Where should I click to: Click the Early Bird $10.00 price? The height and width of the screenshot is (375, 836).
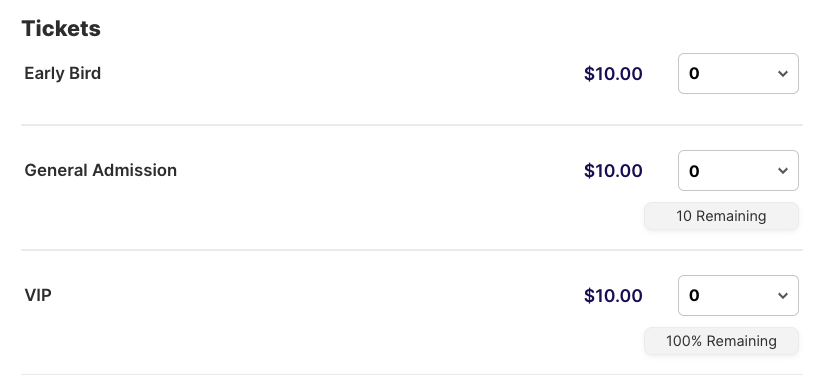(x=613, y=74)
